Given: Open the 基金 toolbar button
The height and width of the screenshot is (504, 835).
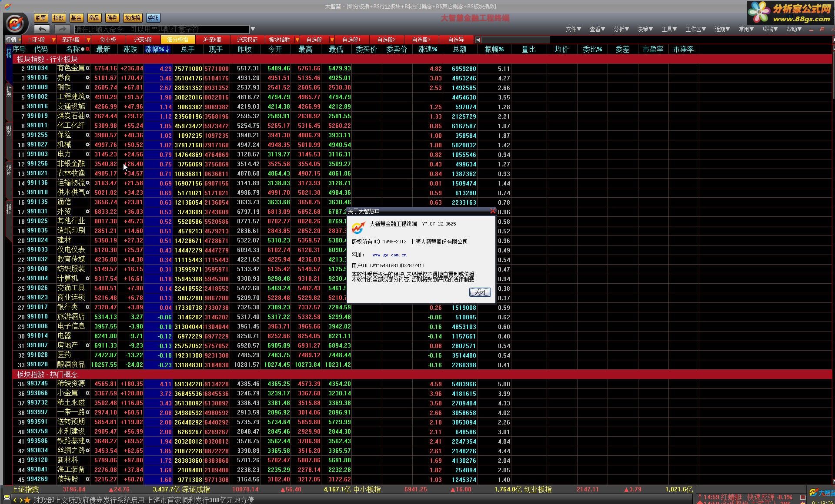Looking at the screenshot, I should (x=77, y=18).
